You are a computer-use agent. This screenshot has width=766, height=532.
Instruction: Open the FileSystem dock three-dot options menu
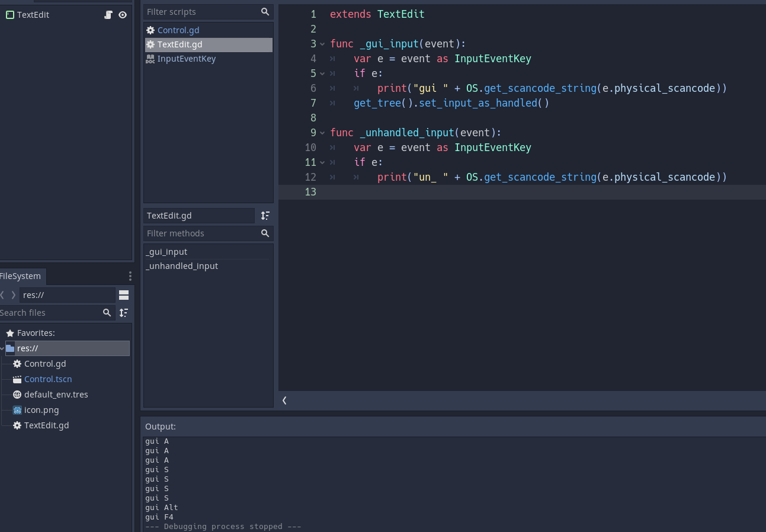pyautogui.click(x=130, y=276)
